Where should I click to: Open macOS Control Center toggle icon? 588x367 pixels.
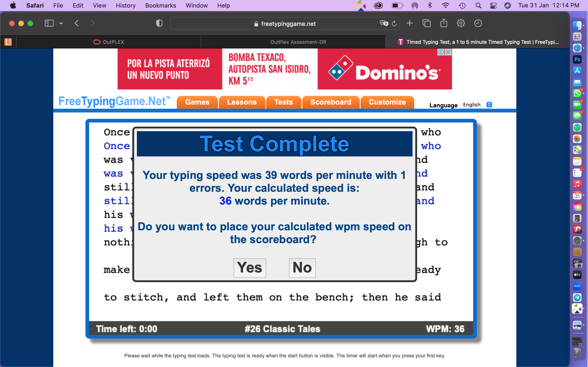point(493,6)
